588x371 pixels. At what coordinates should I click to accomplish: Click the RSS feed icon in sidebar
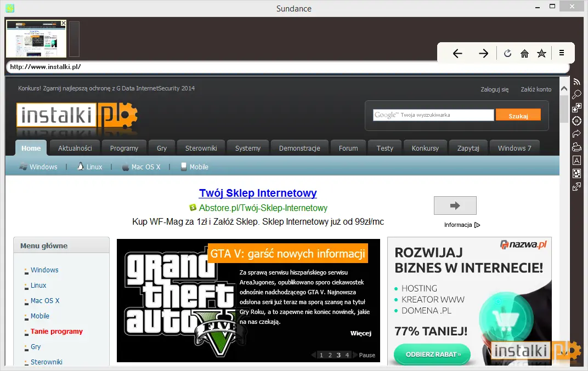point(576,81)
